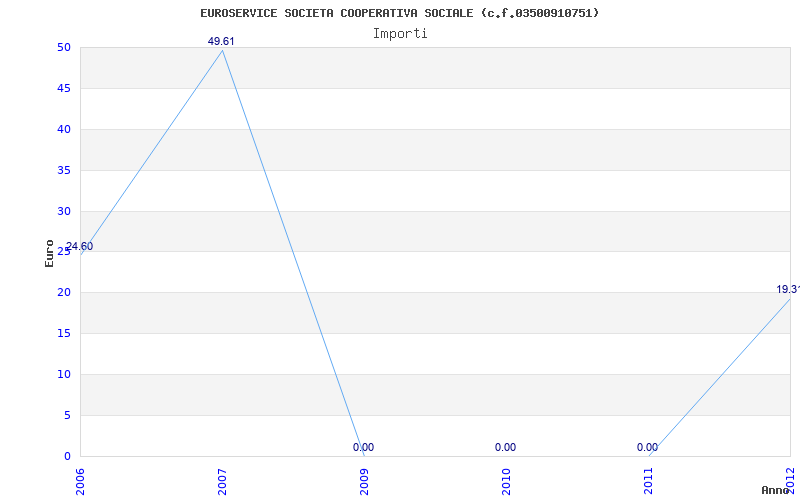
Task: Click the 45 y-axis tick label
Action: (64, 88)
